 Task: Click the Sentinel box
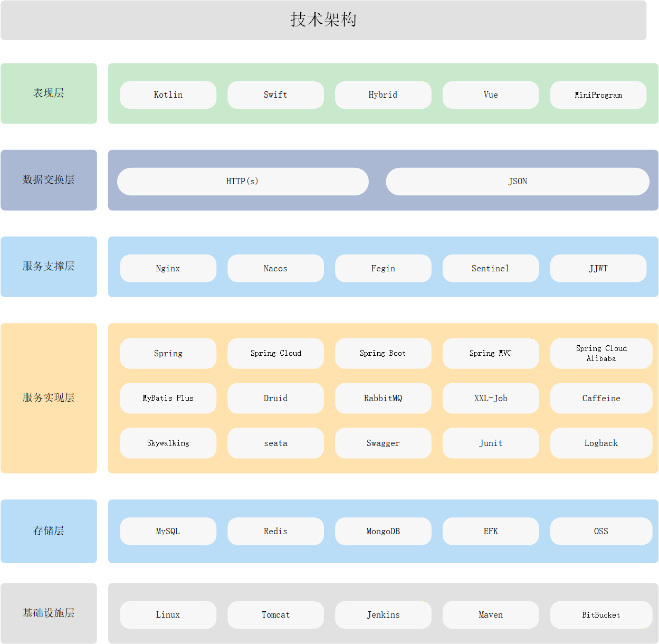[491, 268]
